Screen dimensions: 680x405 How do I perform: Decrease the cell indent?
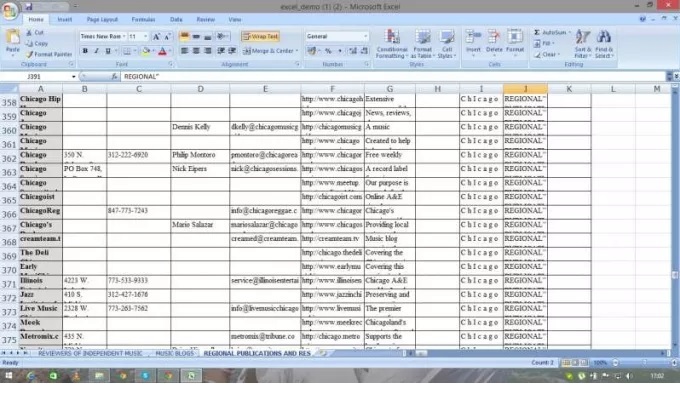[x=221, y=51]
